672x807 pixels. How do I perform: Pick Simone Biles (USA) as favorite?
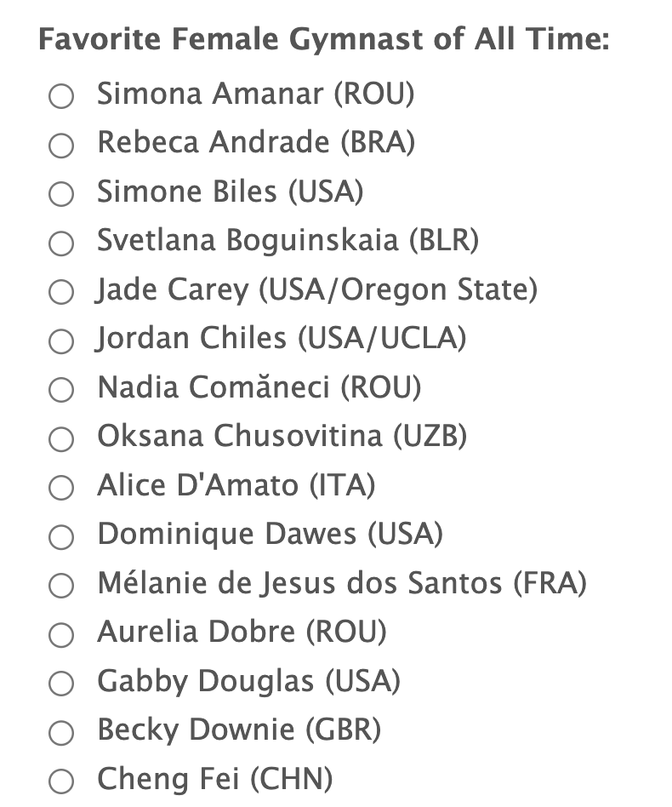pyautogui.click(x=61, y=194)
